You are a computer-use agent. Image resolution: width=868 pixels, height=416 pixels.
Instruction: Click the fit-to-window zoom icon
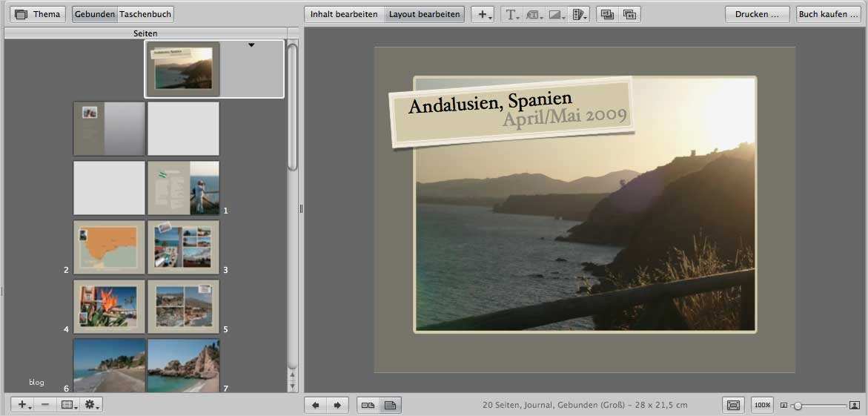click(733, 405)
